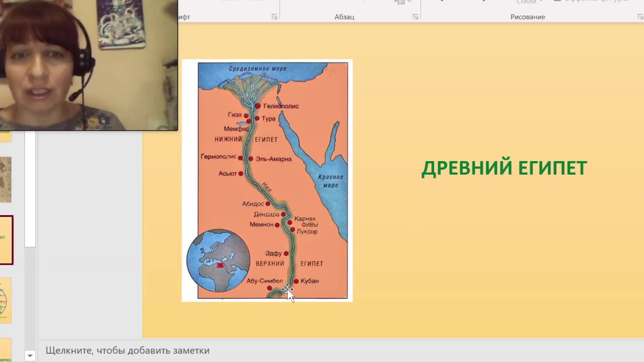Click the webcam video overlay window
Screen dimensions: 644x362
[89, 65]
